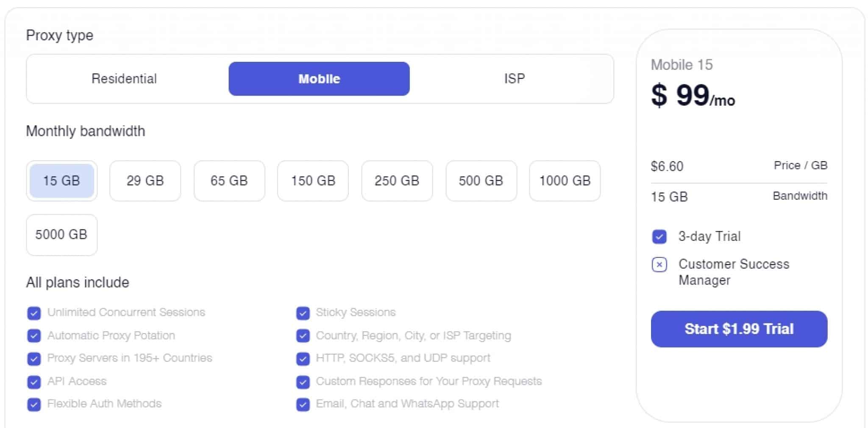Check the Country, Region, City targeting option
Image resolution: width=868 pixels, height=428 pixels.
[x=303, y=336]
